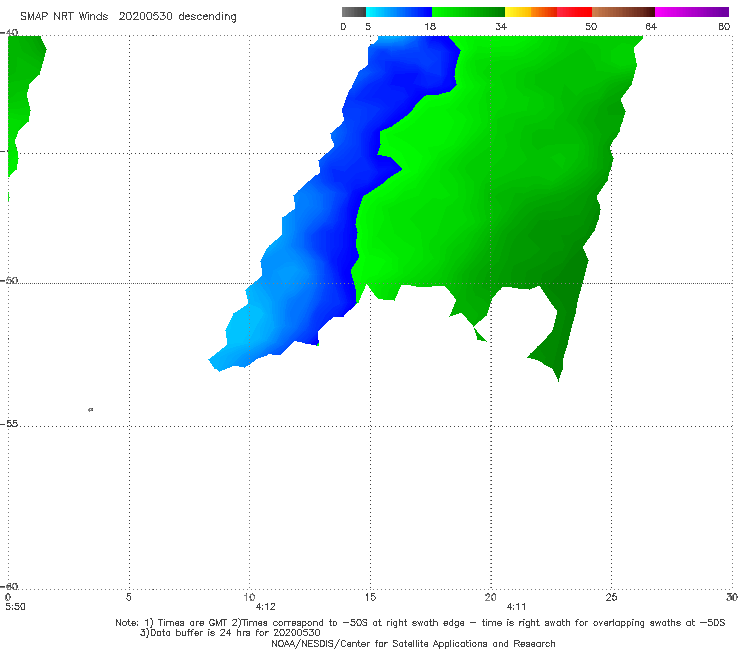The image size is (740, 650).
Task: Click the latitude label "-40"
Action: (9, 33)
